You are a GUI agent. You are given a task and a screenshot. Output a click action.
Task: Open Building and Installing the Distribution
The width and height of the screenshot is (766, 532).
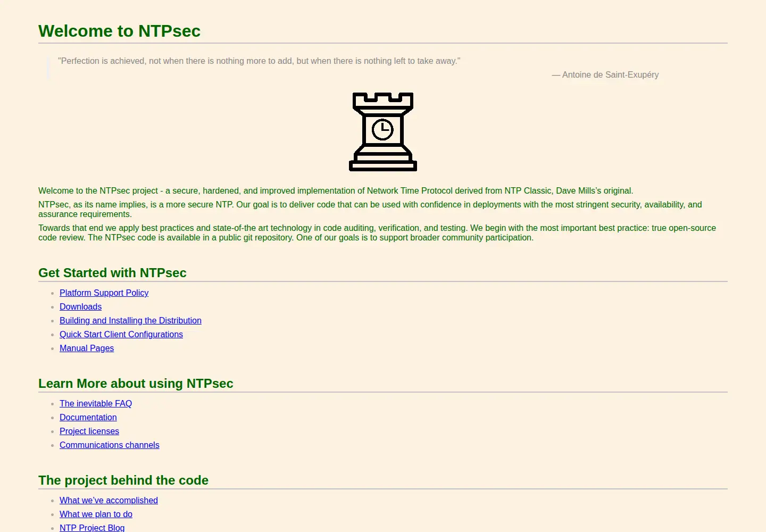pos(130,320)
